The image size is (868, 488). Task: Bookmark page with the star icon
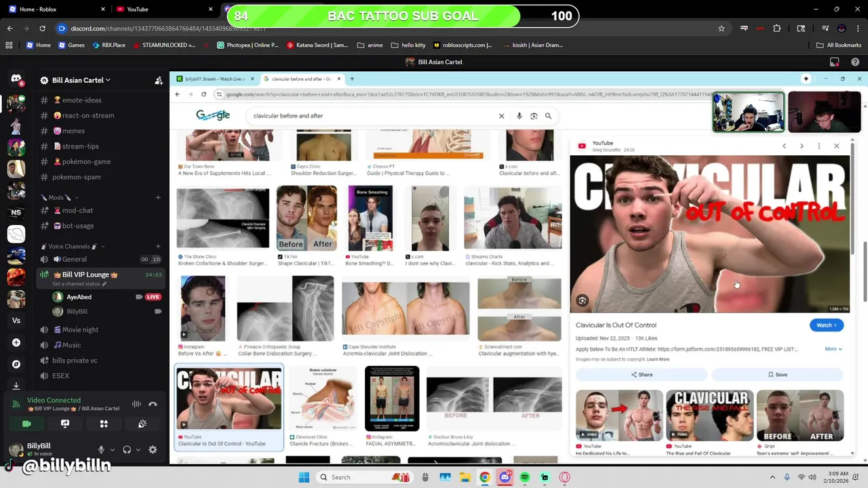tap(722, 28)
